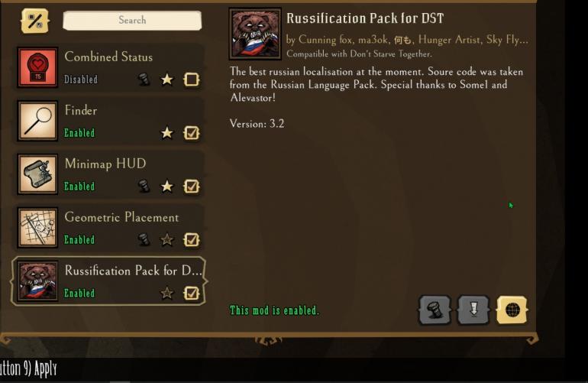Click the mod configuration button in details panel

click(x=435, y=310)
